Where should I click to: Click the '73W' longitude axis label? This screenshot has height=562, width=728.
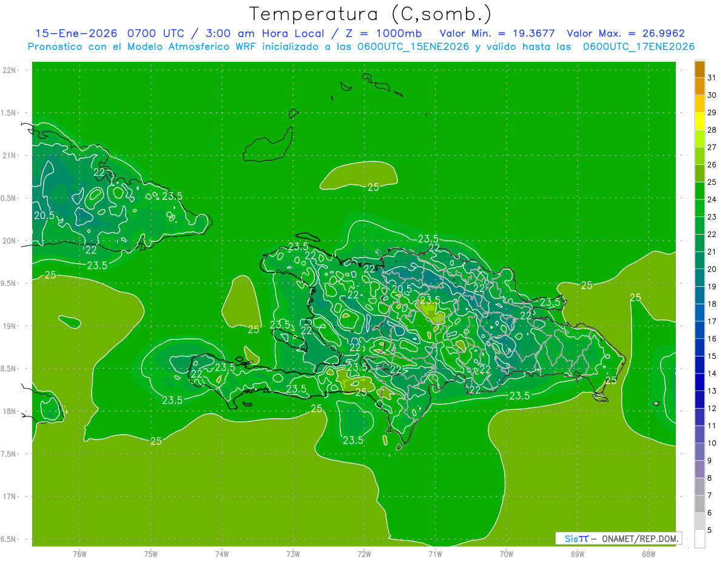click(x=293, y=554)
